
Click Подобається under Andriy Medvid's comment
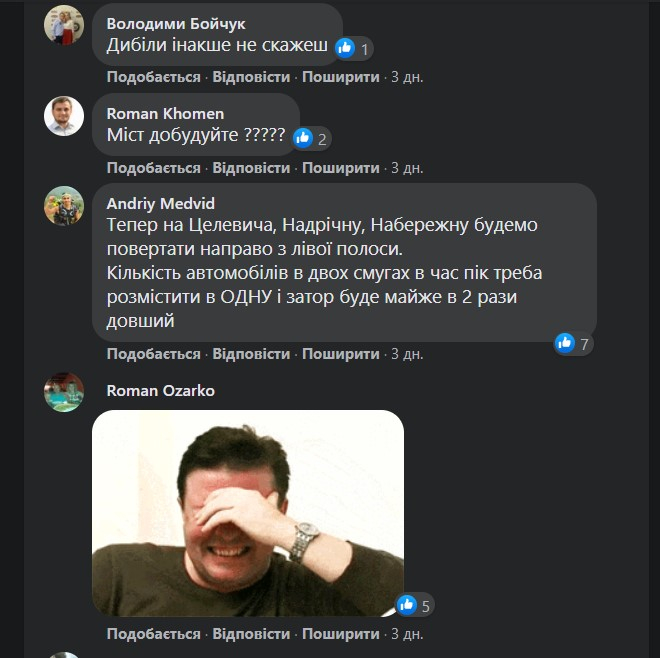pos(154,354)
